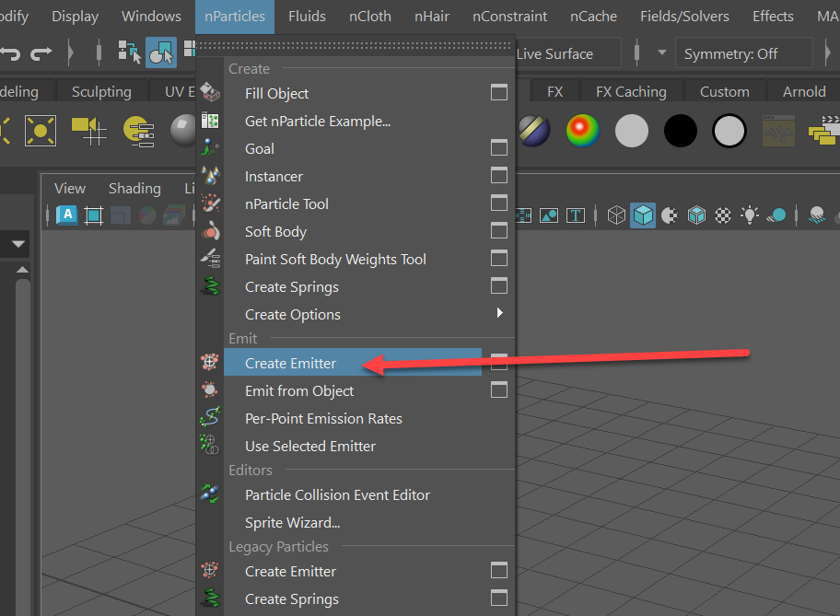Open Fill Object options box
840x616 pixels.
[x=499, y=93]
